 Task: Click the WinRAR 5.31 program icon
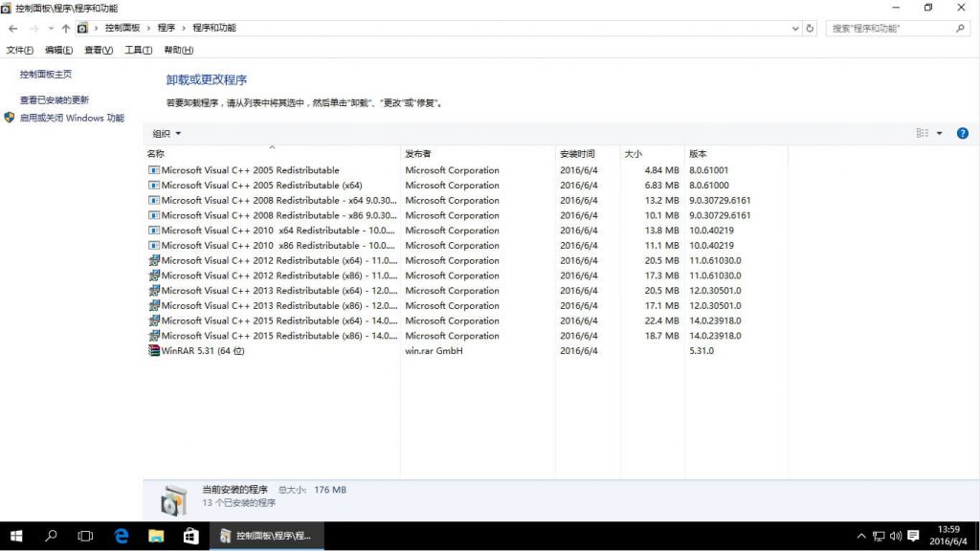point(154,350)
